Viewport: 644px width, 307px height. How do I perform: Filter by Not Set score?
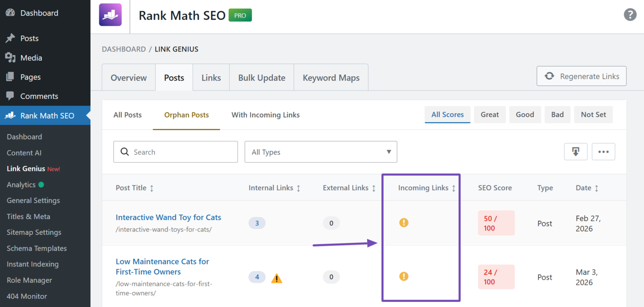click(593, 114)
